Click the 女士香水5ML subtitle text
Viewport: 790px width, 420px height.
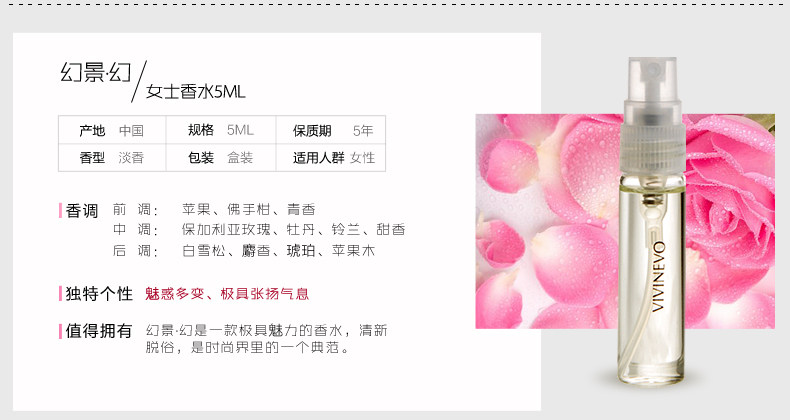[x=195, y=91]
